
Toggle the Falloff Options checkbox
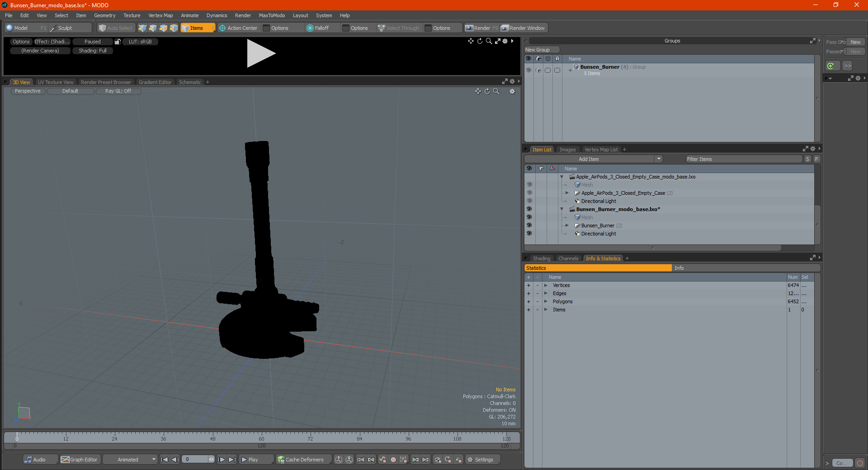tap(346, 28)
